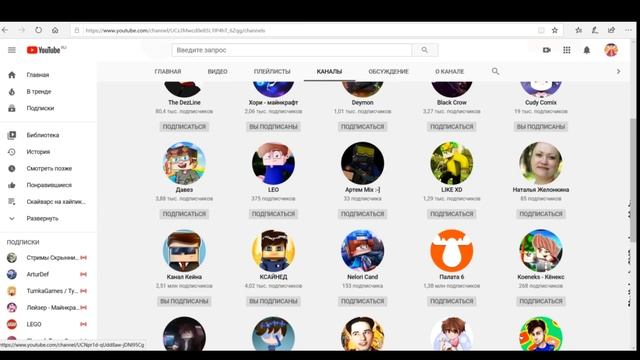Image resolution: width=640 pixels, height=360 pixels.
Task: Open LIKE XD channel avatar
Action: tap(451, 163)
